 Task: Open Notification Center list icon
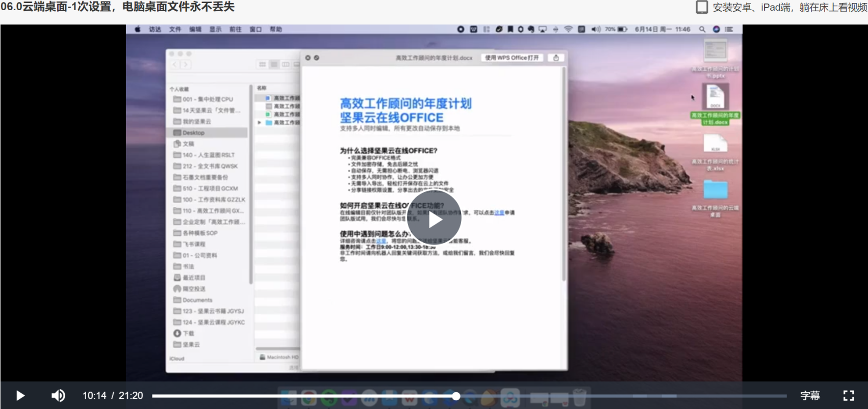click(729, 30)
